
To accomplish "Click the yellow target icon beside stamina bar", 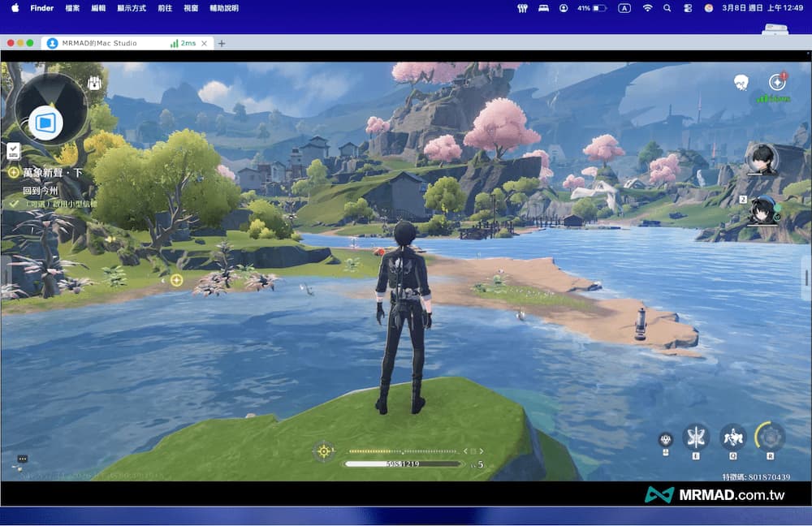I will tap(324, 451).
